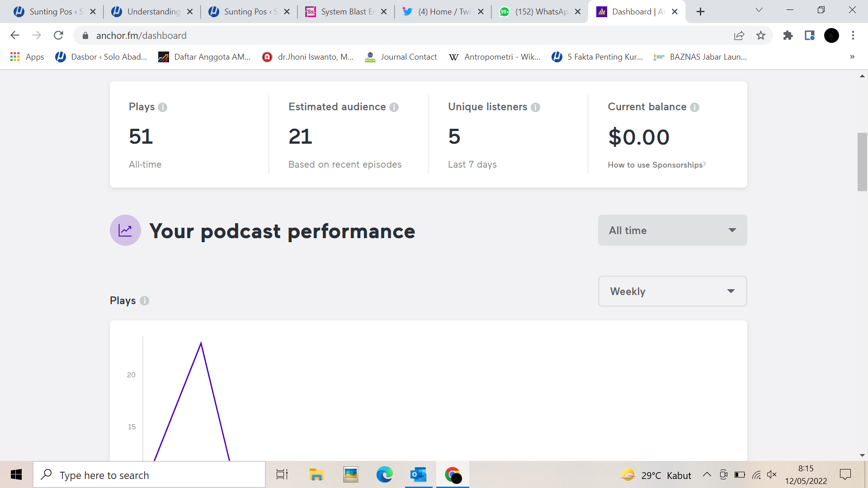Bookmark this page with the star icon

(761, 35)
